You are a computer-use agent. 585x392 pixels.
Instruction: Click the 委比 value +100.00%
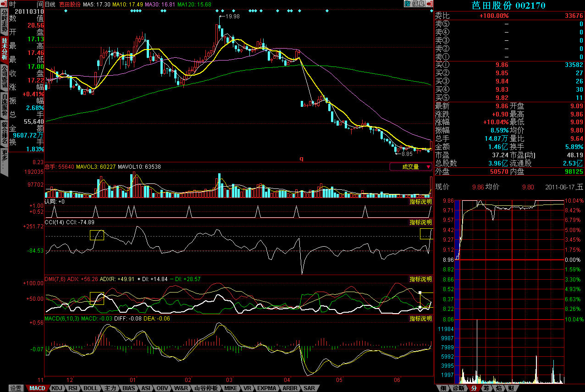494,16
